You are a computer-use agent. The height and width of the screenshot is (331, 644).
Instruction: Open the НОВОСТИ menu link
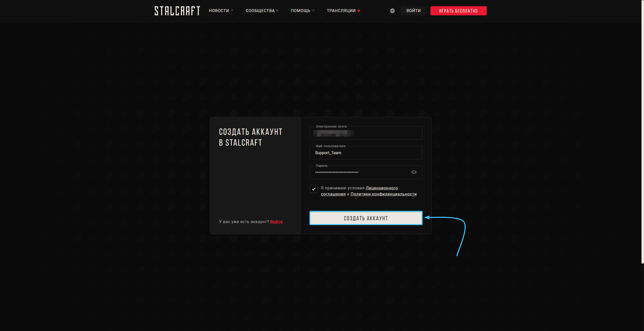[x=221, y=11]
